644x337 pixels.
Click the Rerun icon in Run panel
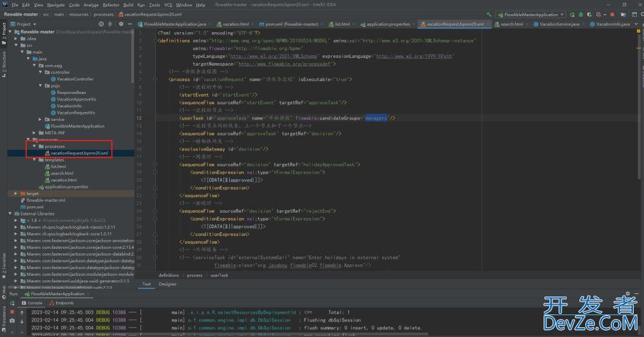(12, 304)
